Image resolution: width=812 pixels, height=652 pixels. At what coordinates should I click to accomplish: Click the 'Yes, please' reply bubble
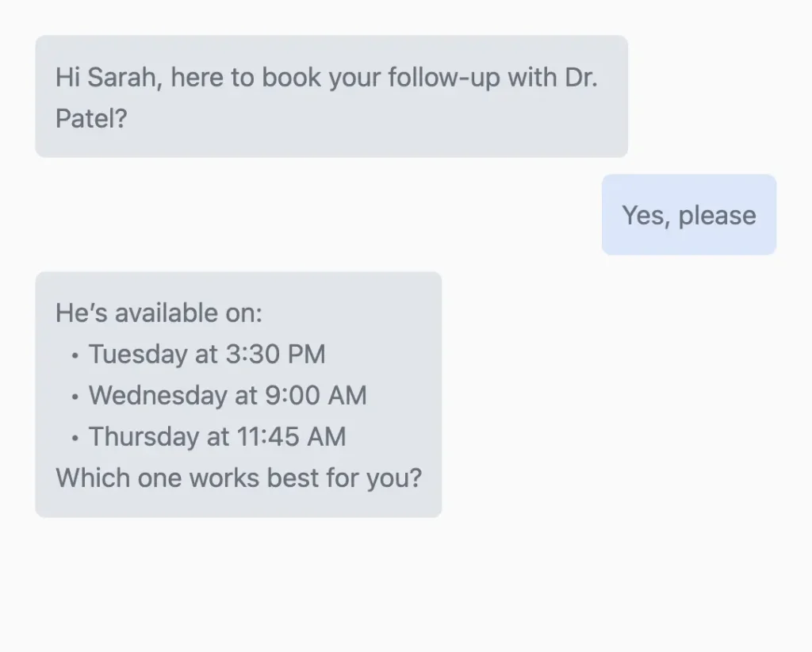(689, 214)
